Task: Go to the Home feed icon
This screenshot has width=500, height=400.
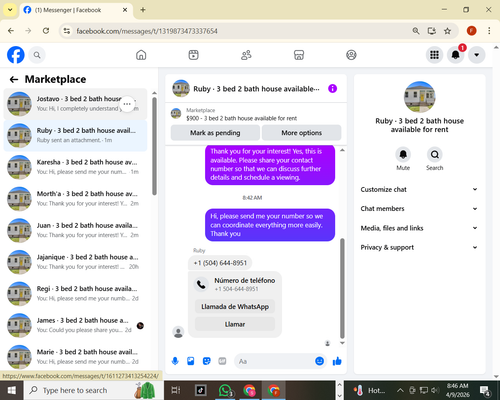Action: (141, 55)
